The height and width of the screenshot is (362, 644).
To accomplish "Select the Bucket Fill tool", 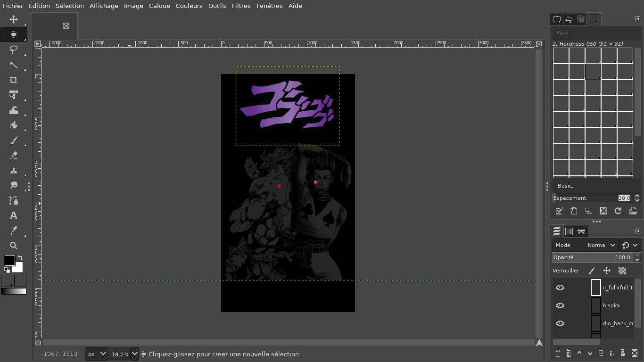I will click(14, 125).
